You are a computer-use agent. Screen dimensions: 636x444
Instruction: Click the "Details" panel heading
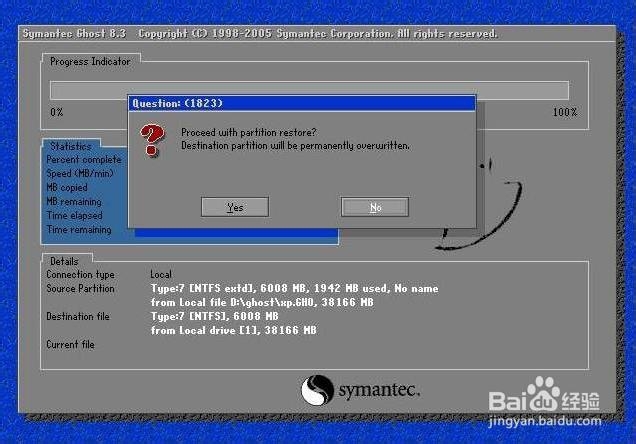(64, 262)
